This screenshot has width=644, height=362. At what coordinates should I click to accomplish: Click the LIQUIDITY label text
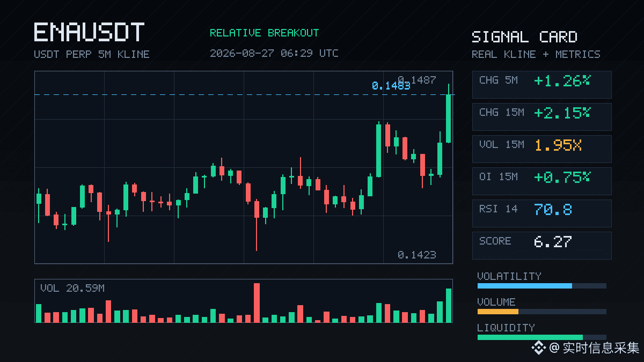[x=506, y=328]
